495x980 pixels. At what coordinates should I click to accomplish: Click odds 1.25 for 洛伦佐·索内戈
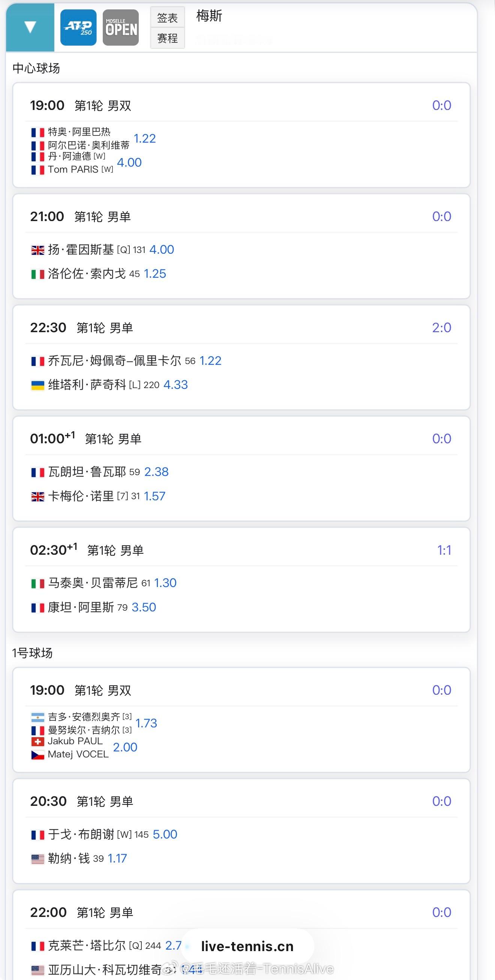pyautogui.click(x=155, y=274)
